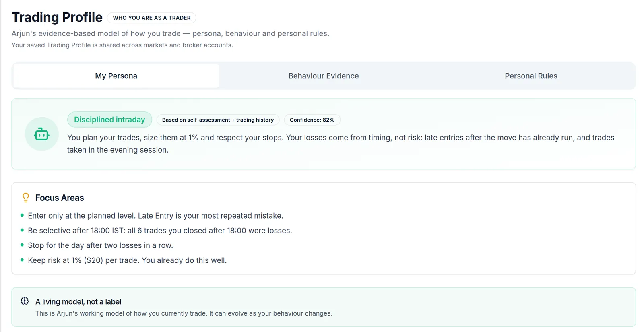This screenshot has width=644, height=332.
Task: Click the Arjun's working model note text
Action: [x=184, y=313]
